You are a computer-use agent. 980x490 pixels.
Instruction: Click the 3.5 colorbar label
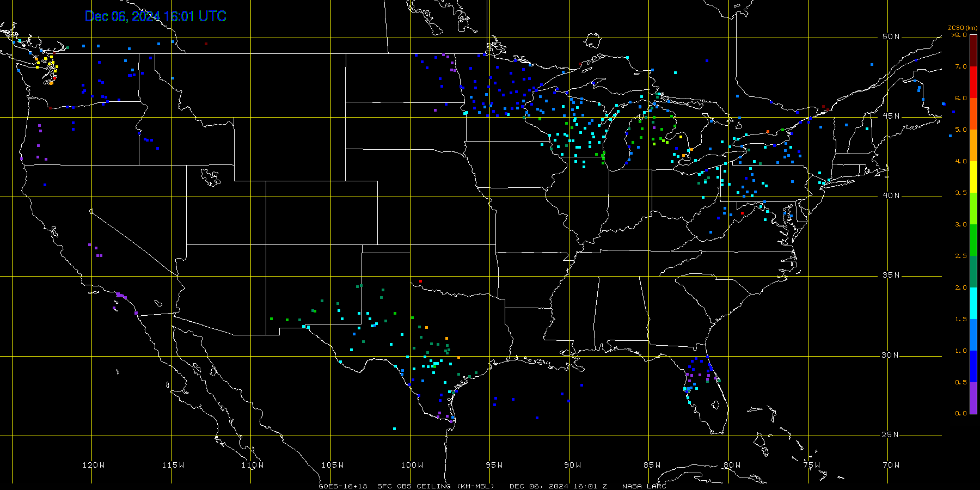(961, 193)
